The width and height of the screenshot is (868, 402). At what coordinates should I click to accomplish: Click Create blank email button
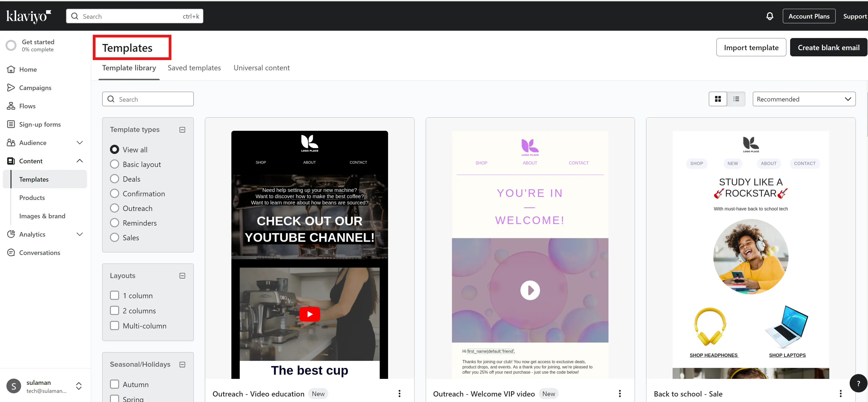(x=828, y=47)
